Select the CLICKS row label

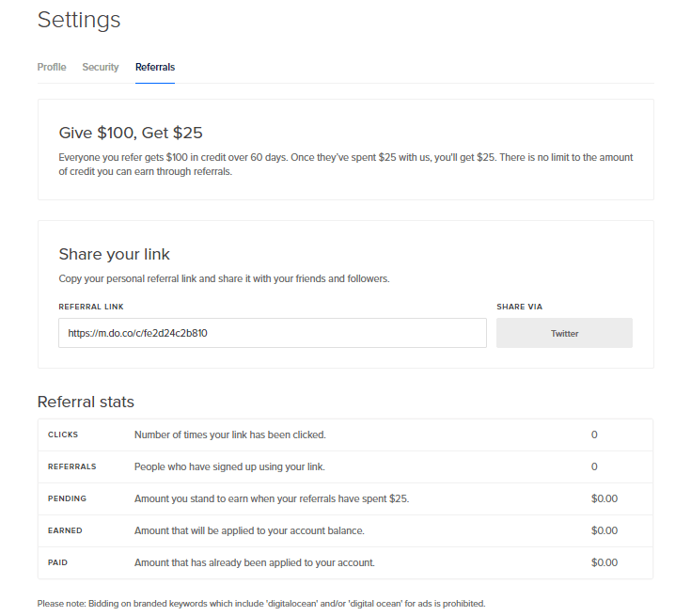pyautogui.click(x=63, y=434)
